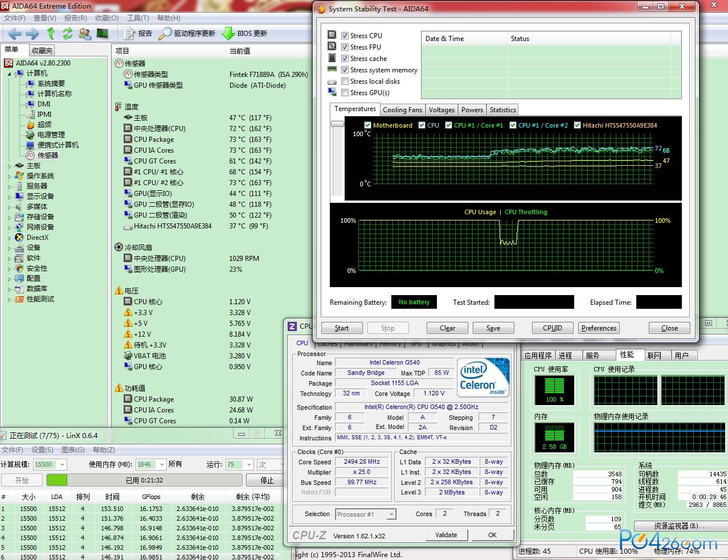The height and width of the screenshot is (560, 728).
Task: Click the two-people users icon in AIDA64 toolbar
Action: click(x=85, y=34)
